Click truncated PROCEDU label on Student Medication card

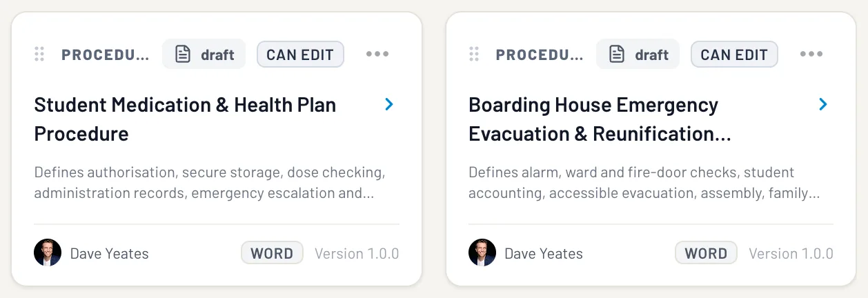point(105,54)
